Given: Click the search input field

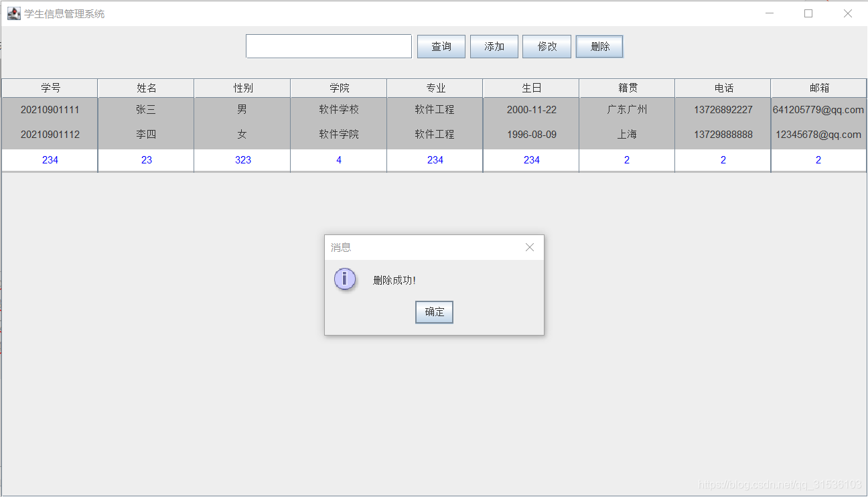Looking at the screenshot, I should 328,46.
